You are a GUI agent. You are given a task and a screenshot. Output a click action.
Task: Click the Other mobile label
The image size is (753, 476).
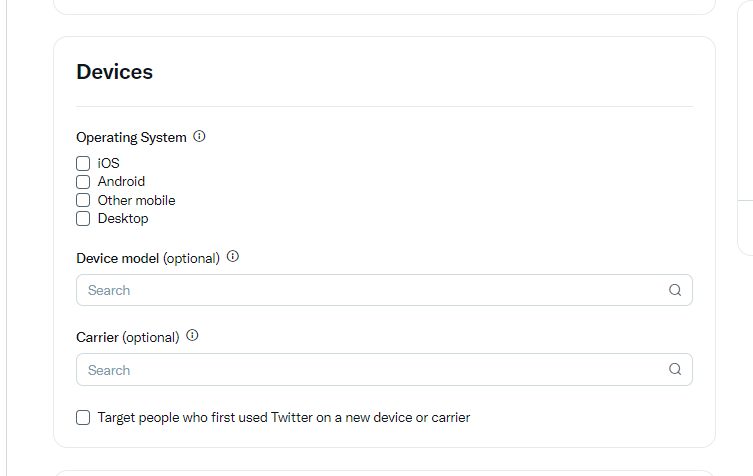136,200
